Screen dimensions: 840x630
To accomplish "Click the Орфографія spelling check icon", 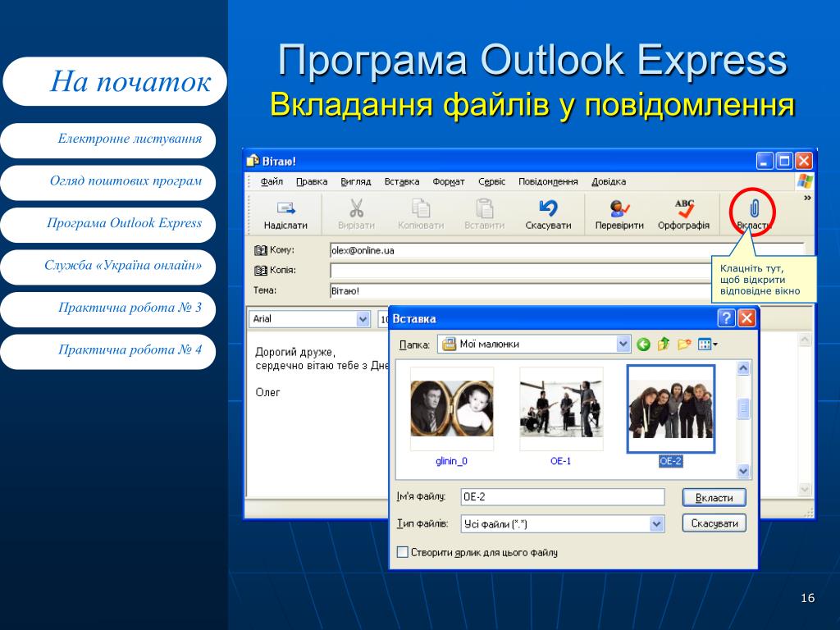I will coord(684,208).
